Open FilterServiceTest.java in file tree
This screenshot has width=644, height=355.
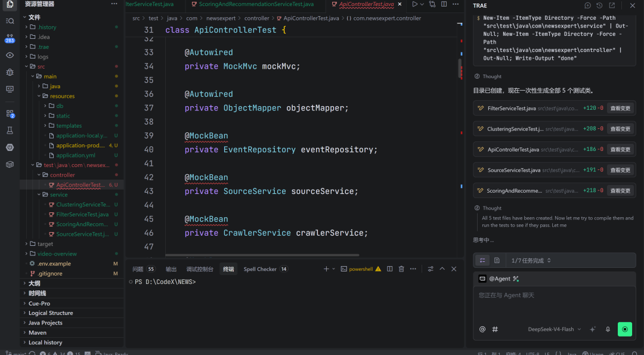pos(72,214)
